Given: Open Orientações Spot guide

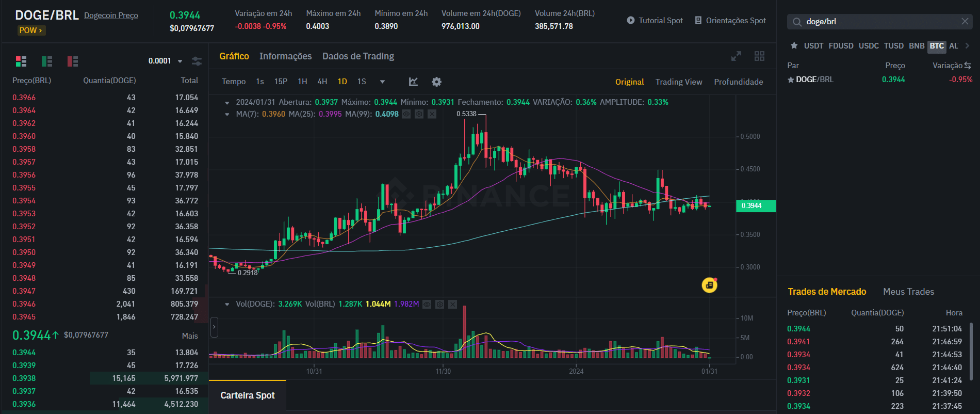Looking at the screenshot, I should coord(730,21).
